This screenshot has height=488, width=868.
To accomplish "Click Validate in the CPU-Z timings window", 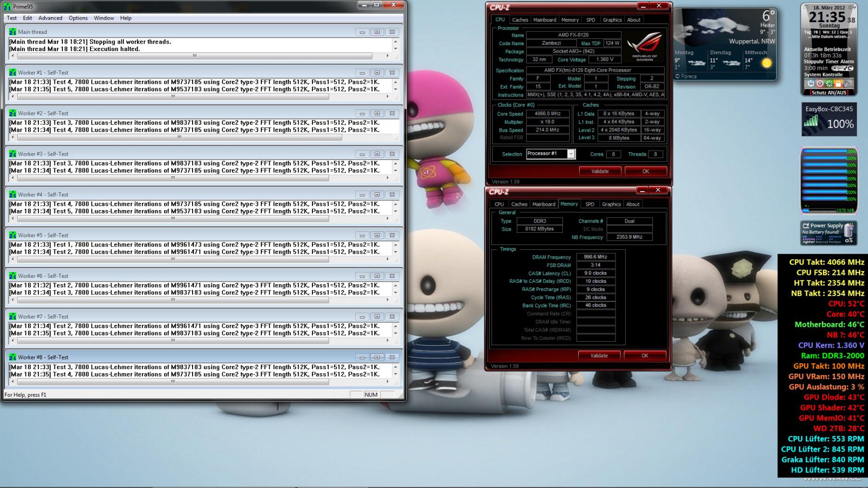I will (599, 355).
